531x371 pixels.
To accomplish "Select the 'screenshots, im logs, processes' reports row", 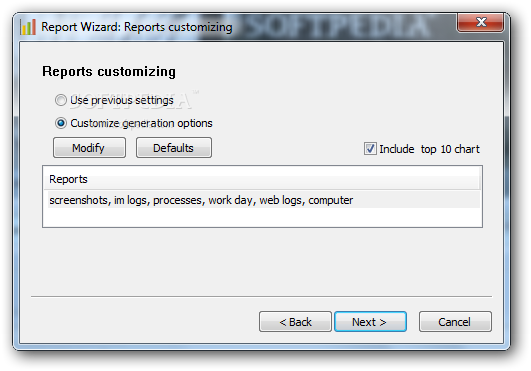I will point(264,200).
